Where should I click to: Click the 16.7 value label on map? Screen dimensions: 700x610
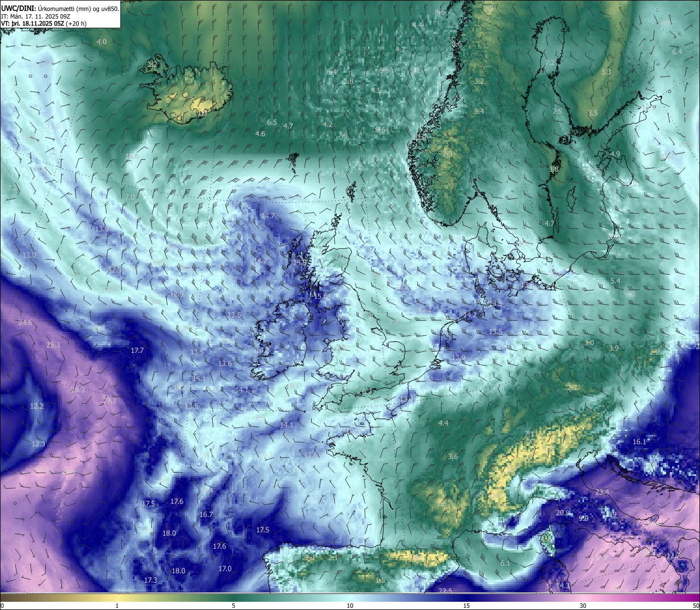[206, 514]
